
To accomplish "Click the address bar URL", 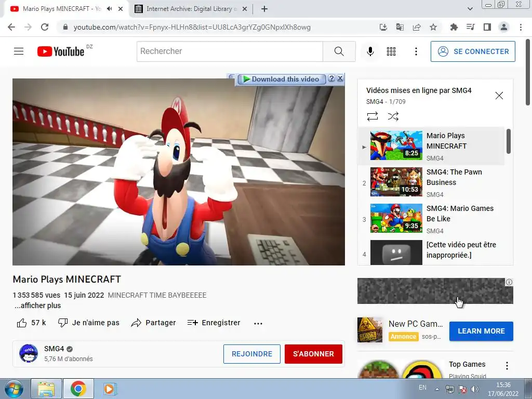I will (x=192, y=27).
